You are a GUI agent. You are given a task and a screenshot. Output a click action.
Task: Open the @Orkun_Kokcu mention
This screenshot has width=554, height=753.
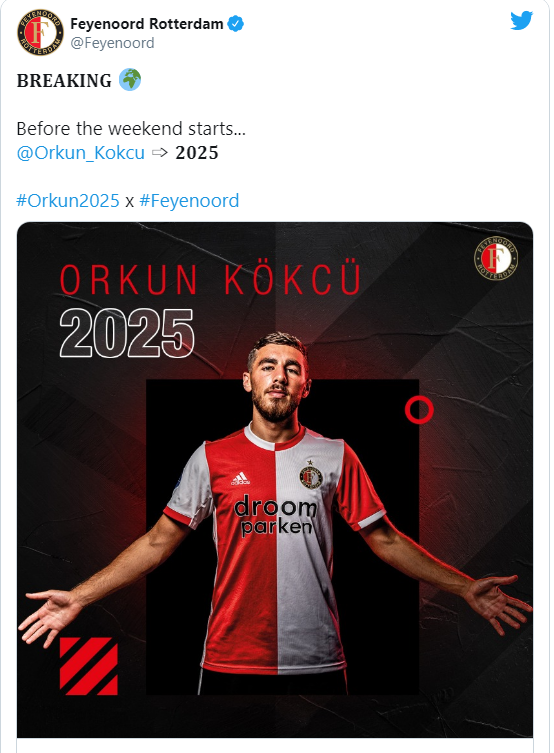[x=81, y=153]
